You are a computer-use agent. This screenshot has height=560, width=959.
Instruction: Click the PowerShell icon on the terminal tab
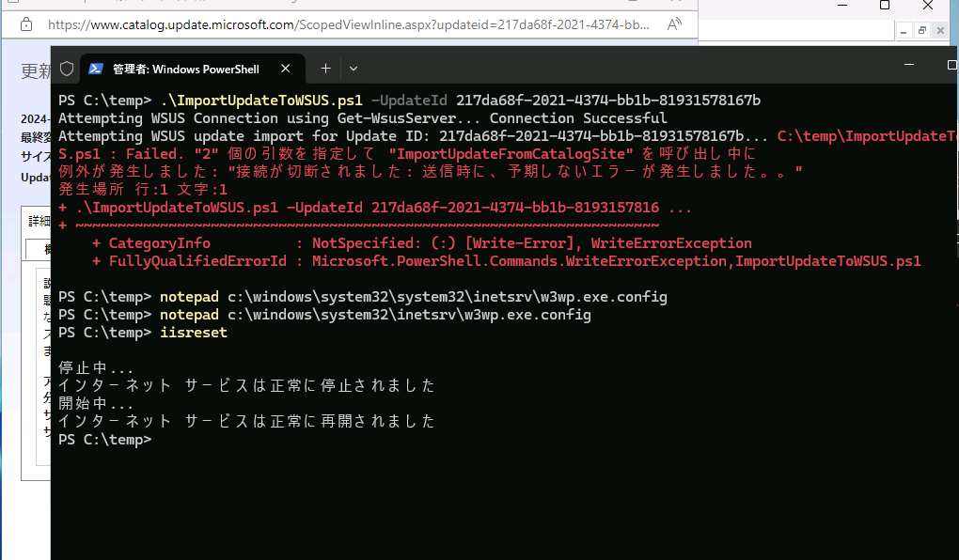coord(96,68)
